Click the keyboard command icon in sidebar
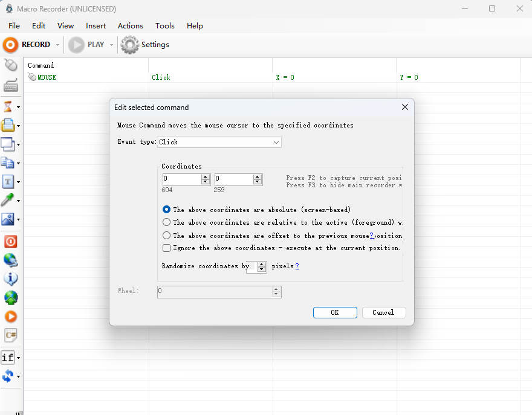 [10, 86]
